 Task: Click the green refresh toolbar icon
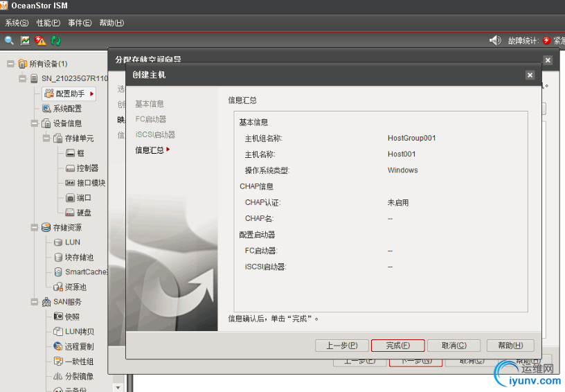[x=56, y=40]
